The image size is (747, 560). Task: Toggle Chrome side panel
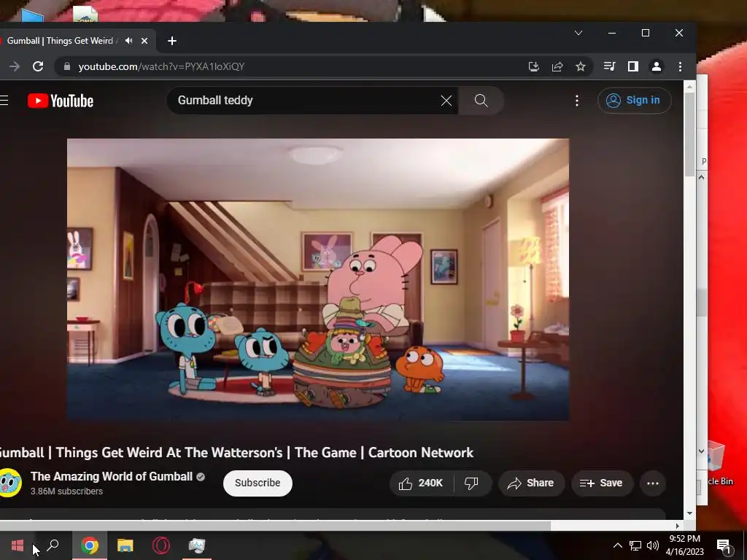click(632, 66)
